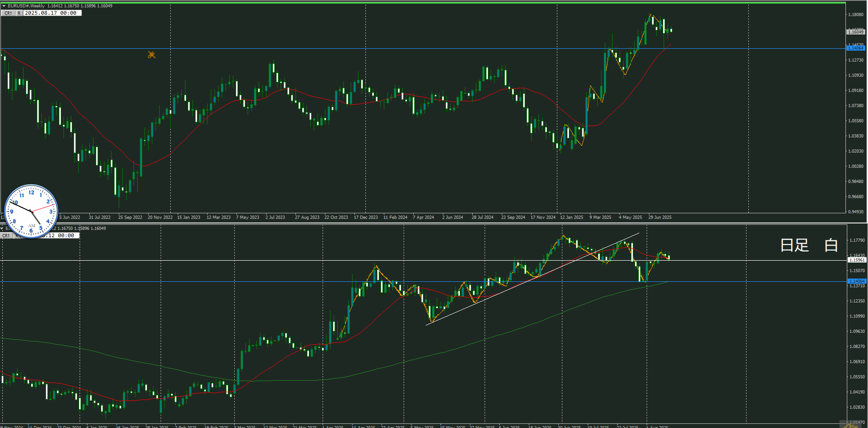
Task: Click the gray 1.16049 current price tag
Action: coord(856,32)
